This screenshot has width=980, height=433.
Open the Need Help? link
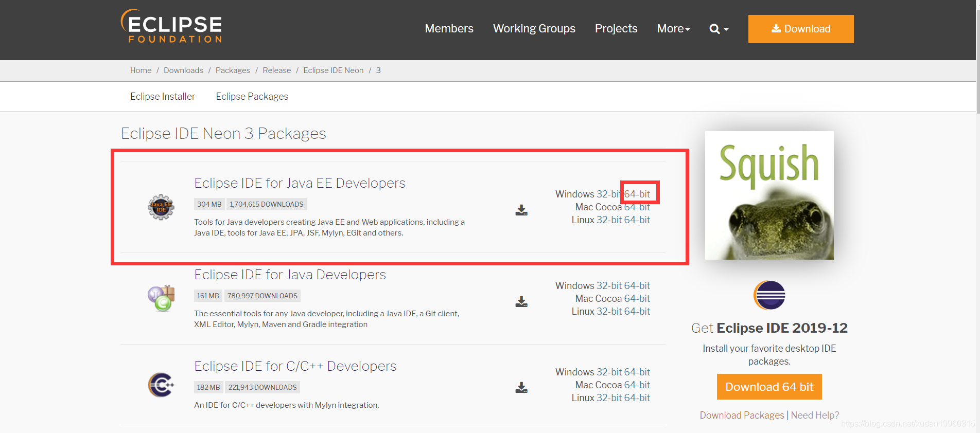[x=815, y=415]
